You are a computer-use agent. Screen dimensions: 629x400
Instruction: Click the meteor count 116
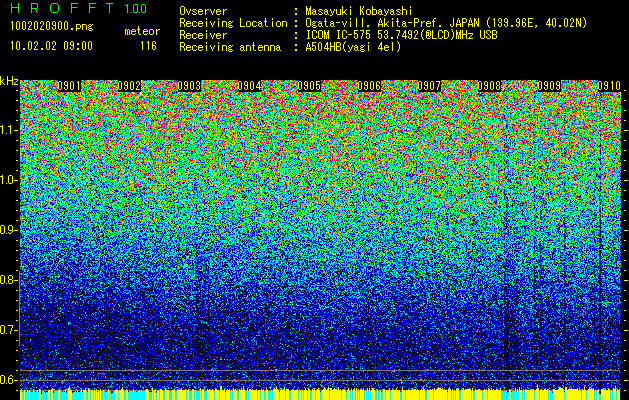[x=148, y=46]
